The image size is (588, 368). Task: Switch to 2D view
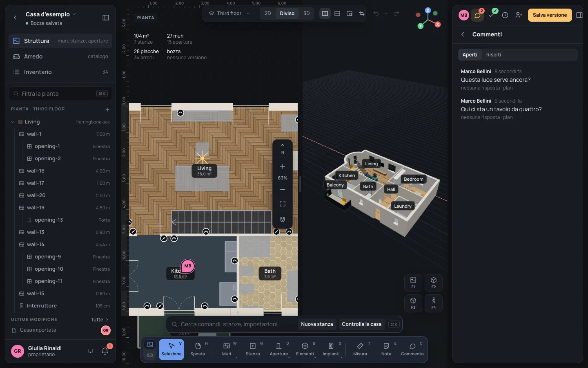pos(268,13)
